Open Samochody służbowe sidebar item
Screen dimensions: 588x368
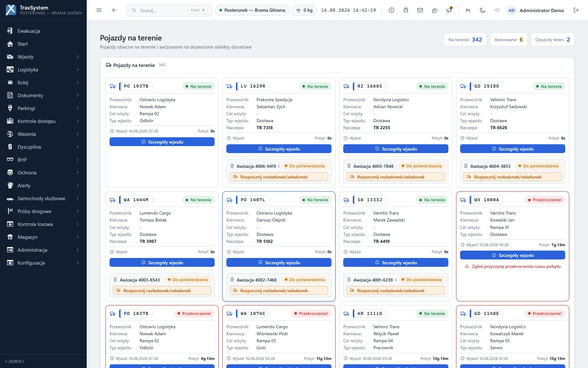[x=43, y=198]
